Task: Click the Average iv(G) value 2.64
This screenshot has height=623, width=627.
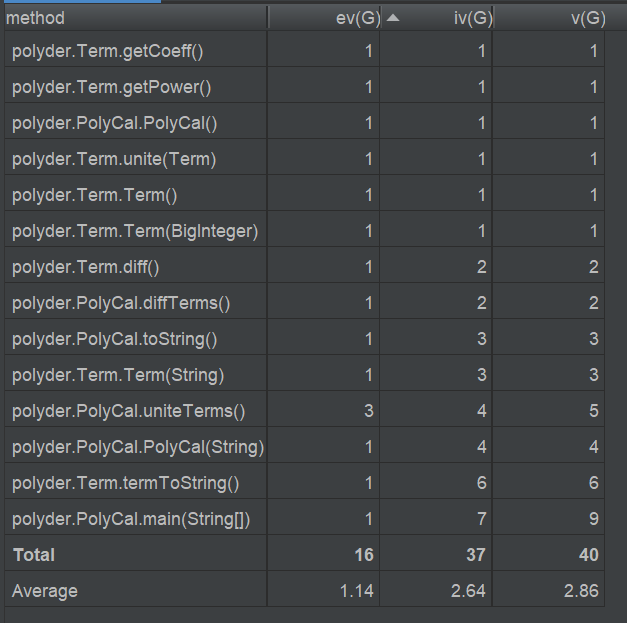Action: 469,591
